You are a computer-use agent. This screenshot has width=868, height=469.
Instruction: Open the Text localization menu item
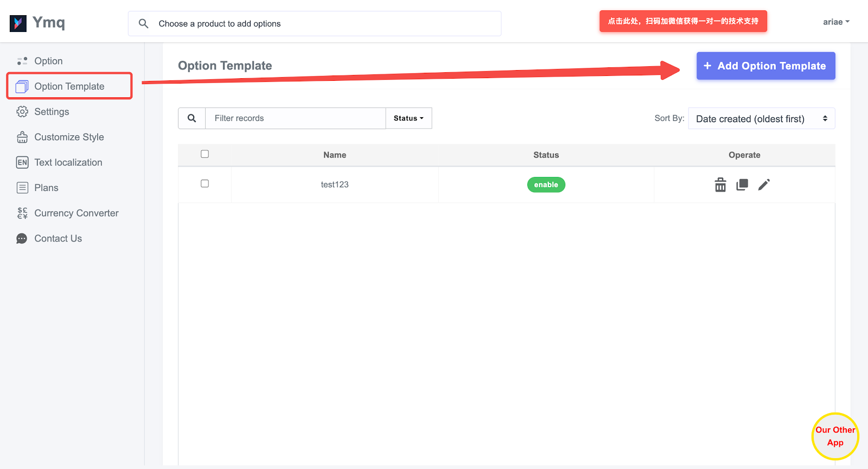click(x=68, y=162)
